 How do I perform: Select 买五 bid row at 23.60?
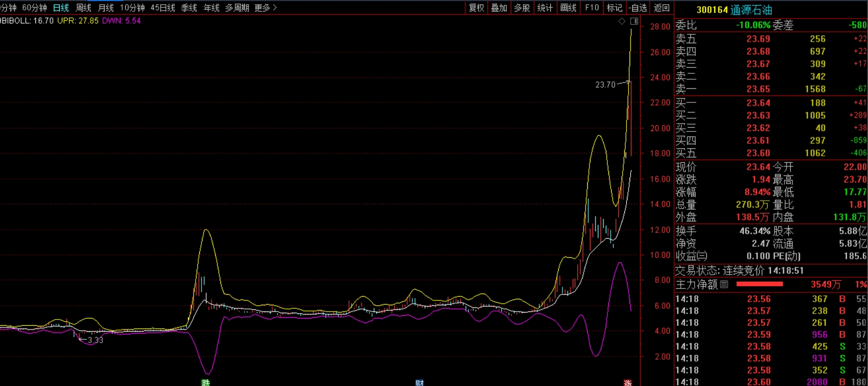click(771, 153)
